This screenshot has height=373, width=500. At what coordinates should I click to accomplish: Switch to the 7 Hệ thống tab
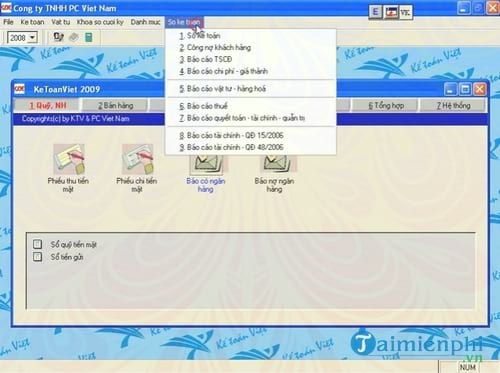[x=453, y=106]
